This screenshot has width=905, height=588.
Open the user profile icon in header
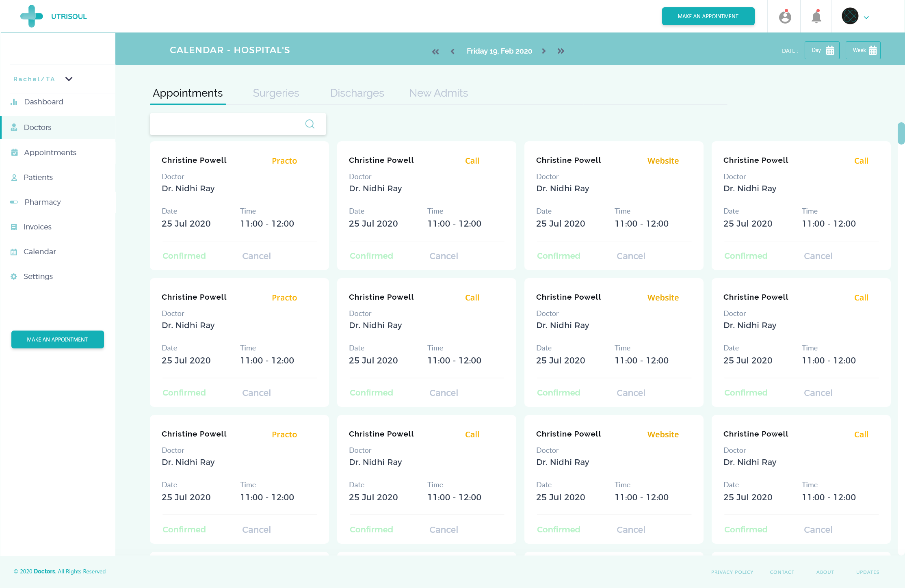click(x=785, y=17)
